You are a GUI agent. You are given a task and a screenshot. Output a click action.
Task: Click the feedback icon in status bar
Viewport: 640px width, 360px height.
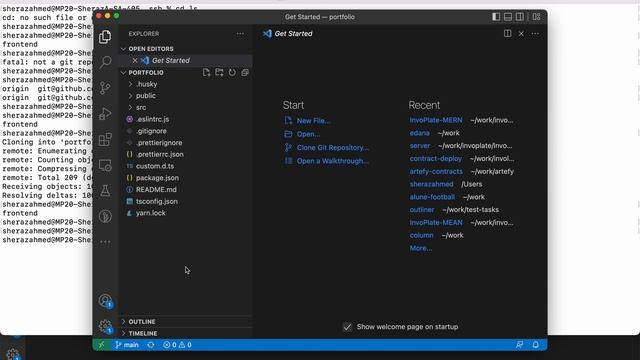point(520,345)
